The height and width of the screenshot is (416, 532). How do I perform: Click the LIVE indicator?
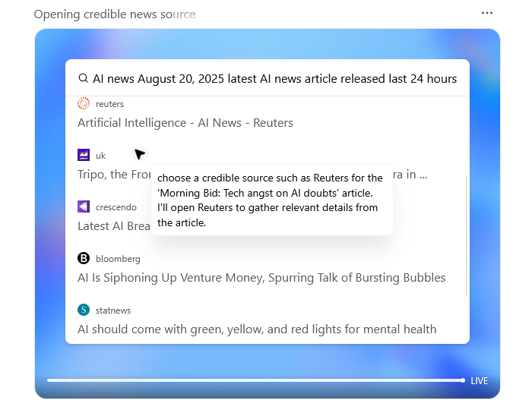tap(479, 381)
